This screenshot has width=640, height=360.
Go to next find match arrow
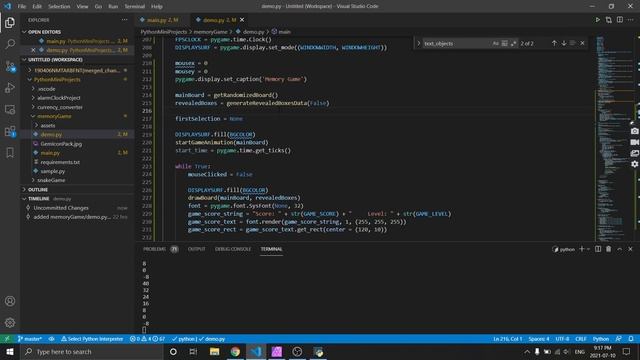click(564, 43)
